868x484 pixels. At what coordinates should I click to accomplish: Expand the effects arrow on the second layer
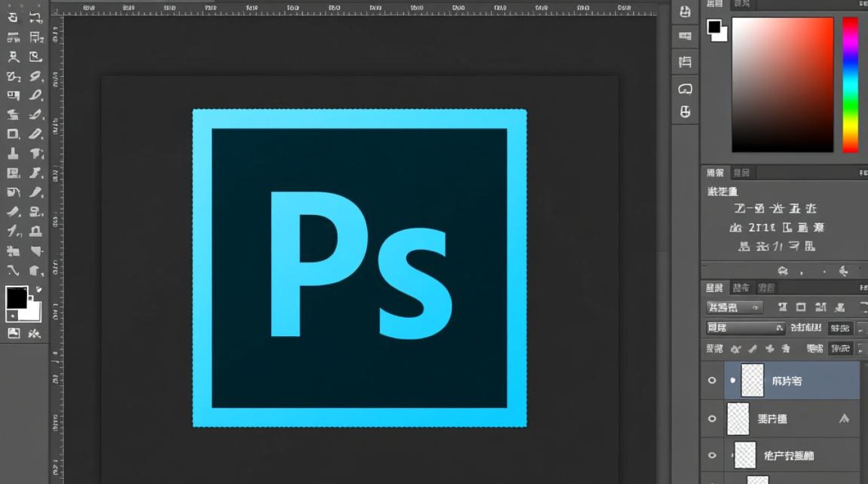[x=843, y=419]
